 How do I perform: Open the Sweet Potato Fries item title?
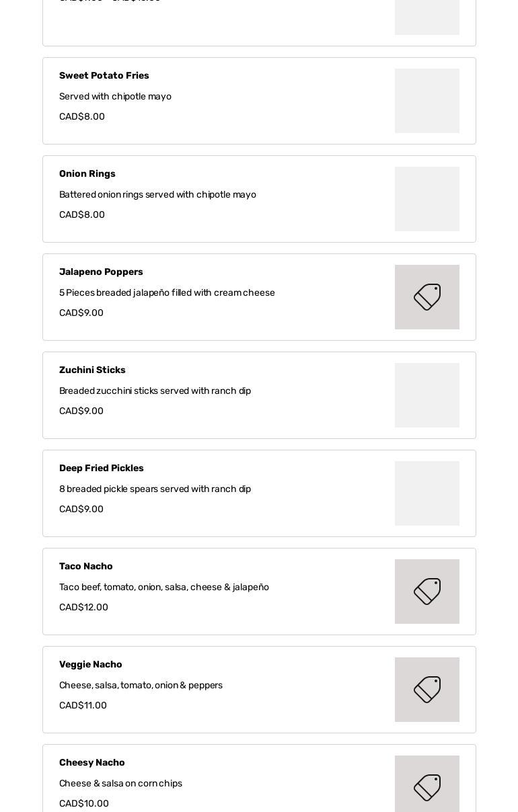104,76
